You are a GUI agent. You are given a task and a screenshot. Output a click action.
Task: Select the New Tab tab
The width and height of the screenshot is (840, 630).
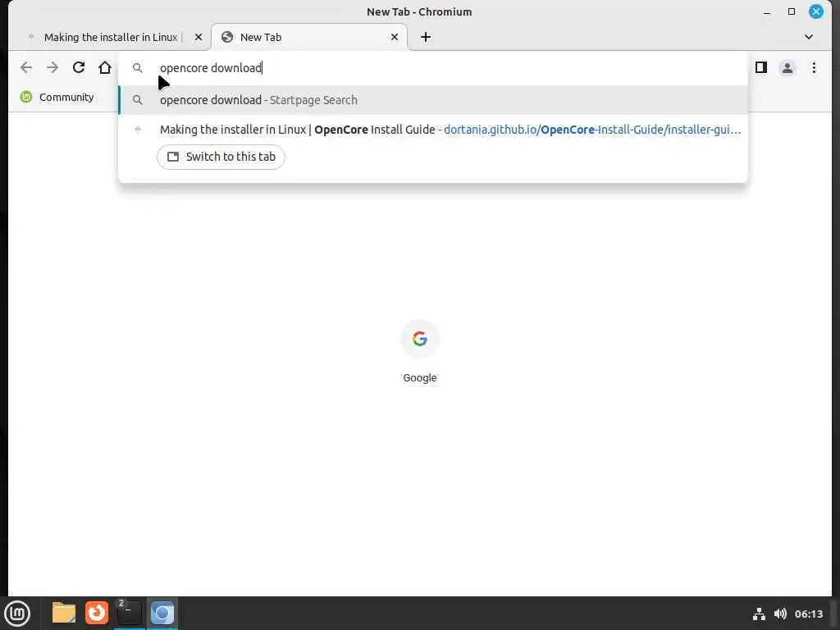309,37
